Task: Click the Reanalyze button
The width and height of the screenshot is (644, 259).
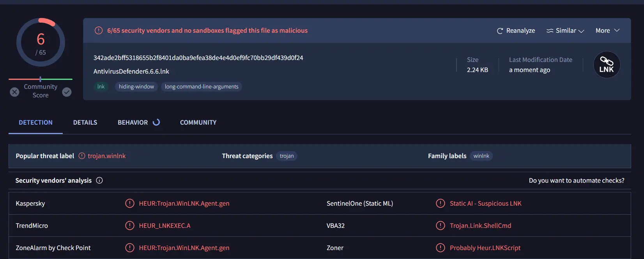Action: [x=516, y=30]
